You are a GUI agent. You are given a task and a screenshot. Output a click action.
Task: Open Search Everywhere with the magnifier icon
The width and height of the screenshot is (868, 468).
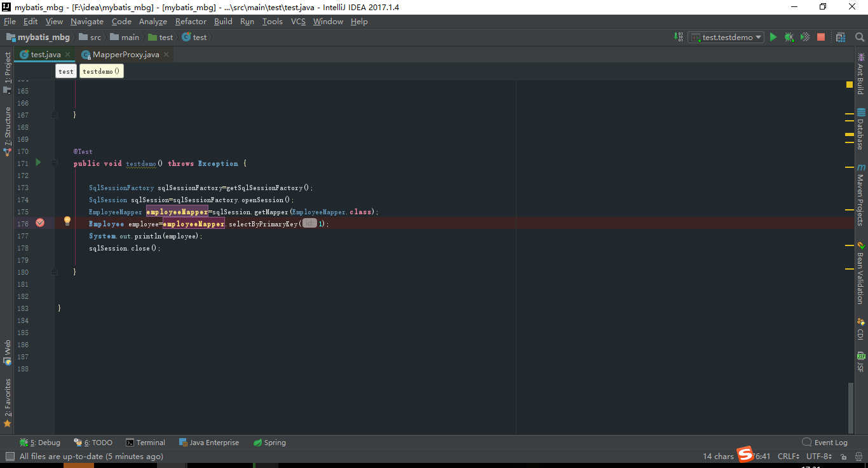click(x=859, y=37)
